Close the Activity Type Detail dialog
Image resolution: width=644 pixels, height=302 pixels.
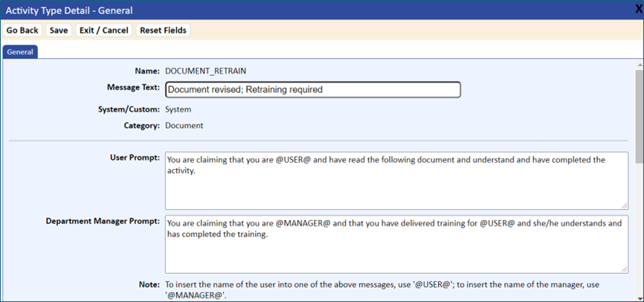(x=639, y=10)
